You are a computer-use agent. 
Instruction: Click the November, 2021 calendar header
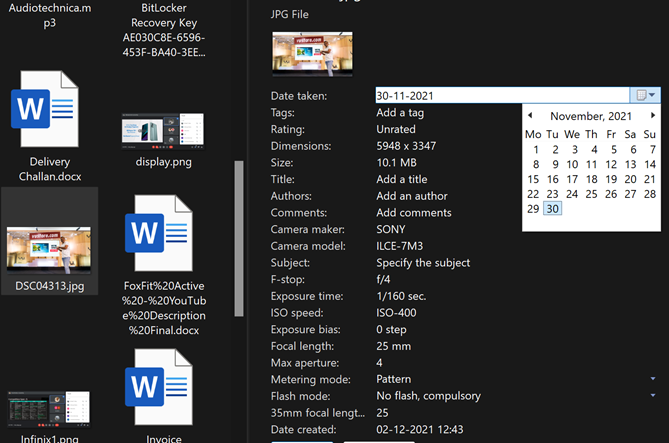(590, 116)
